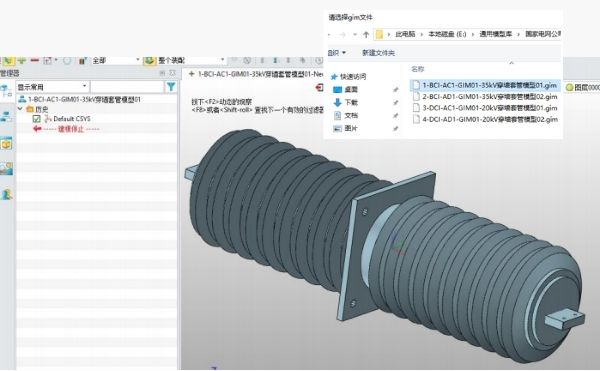Viewport: 600px width, 371px height.
Task: Click the green plus toolbar icon
Action: click(22, 60)
